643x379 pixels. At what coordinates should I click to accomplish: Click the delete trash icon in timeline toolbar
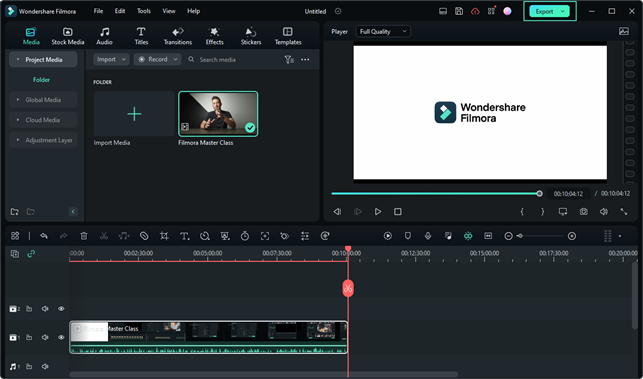84,236
